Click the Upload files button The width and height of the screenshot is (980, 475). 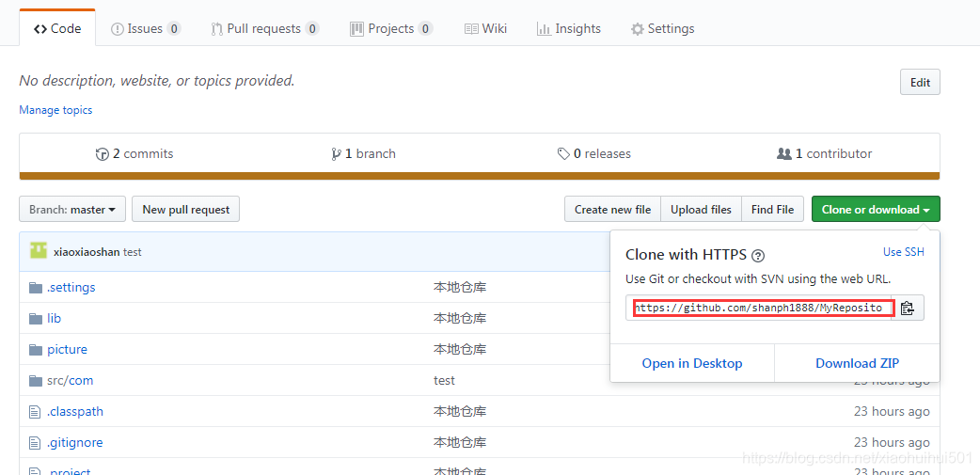click(x=701, y=210)
